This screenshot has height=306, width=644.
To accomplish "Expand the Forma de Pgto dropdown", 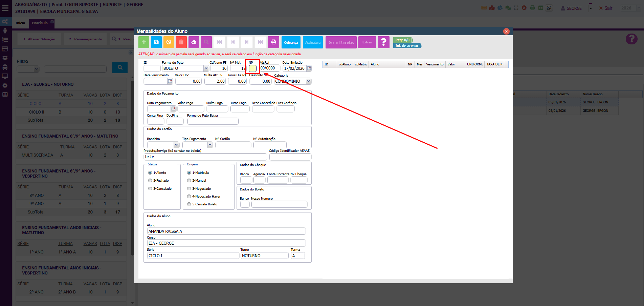I will click(206, 68).
